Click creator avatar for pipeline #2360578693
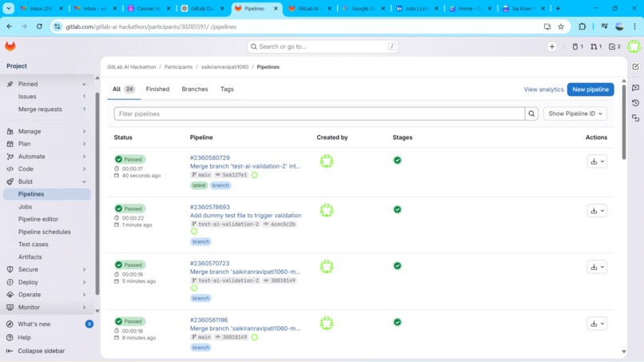This screenshot has width=644, height=362. pyautogui.click(x=327, y=210)
